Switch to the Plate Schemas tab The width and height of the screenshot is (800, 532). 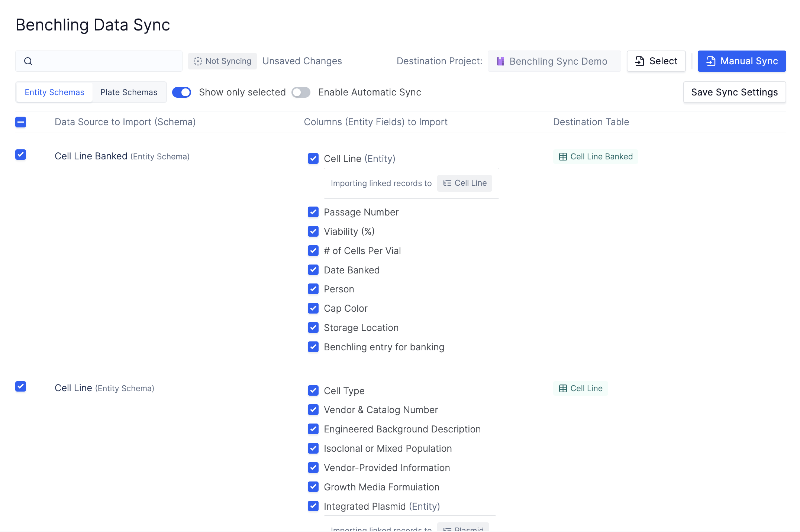(x=129, y=93)
